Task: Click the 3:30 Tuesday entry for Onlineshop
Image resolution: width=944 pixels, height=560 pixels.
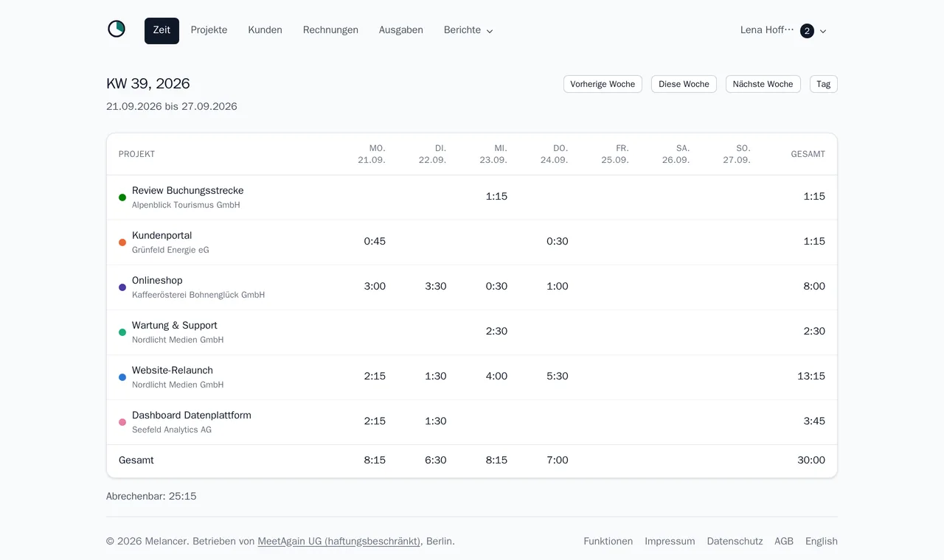Action: pyautogui.click(x=435, y=286)
